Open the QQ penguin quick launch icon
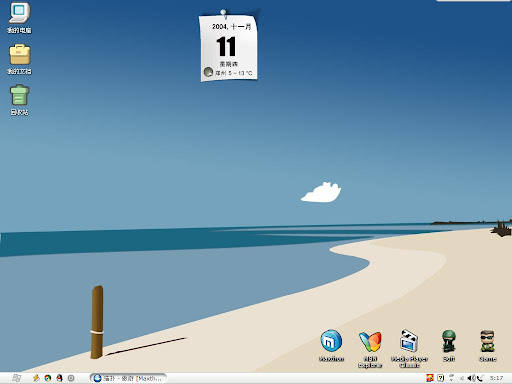Viewport: 512px width, 384px height. click(59, 378)
